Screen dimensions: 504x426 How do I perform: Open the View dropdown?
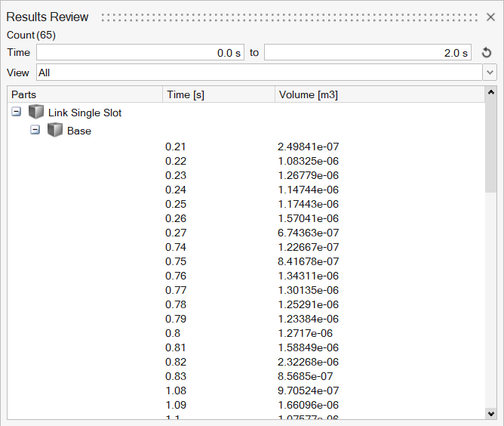[x=490, y=73]
